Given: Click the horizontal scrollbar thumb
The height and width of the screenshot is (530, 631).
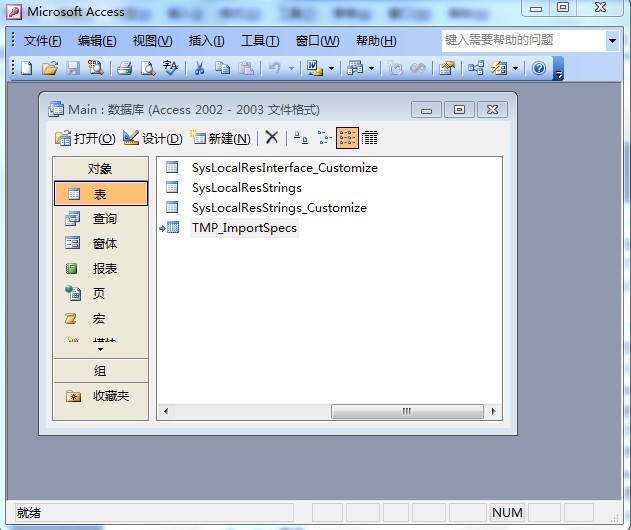Looking at the screenshot, I should tap(407, 411).
